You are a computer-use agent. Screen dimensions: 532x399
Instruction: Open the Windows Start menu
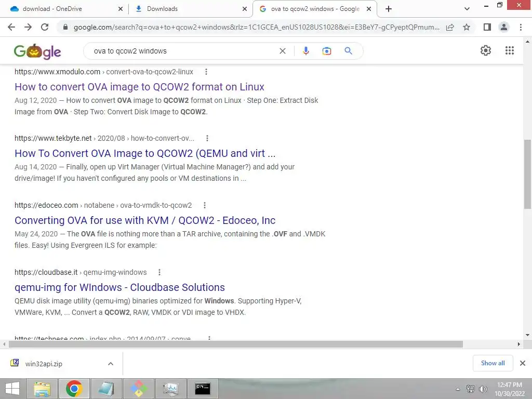[x=12, y=389]
